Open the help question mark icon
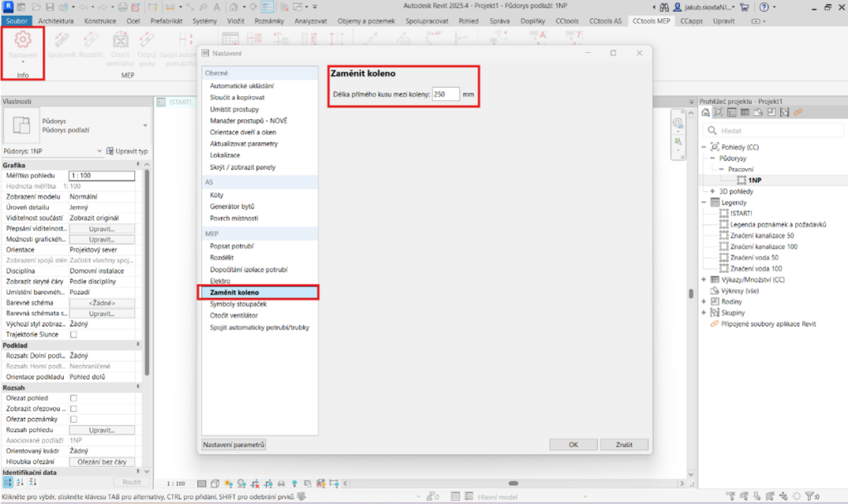The image size is (848, 504). (x=764, y=7)
